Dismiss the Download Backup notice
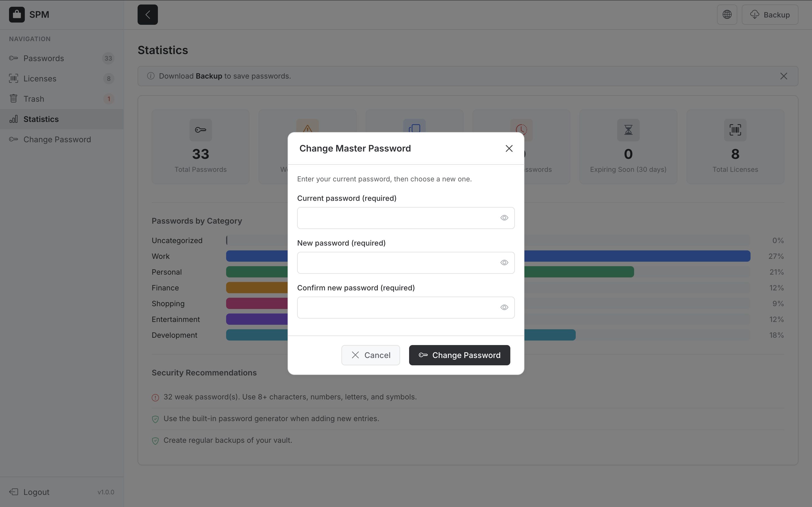Screen dimensions: 812x507 pos(784,76)
